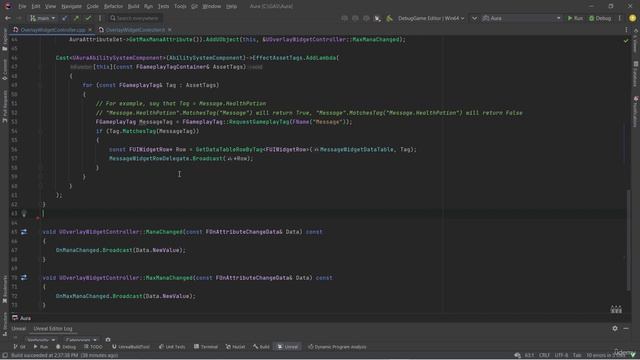The width and height of the screenshot is (640, 360).
Task: Open editor tabs kebab menu
Action: [627, 30]
